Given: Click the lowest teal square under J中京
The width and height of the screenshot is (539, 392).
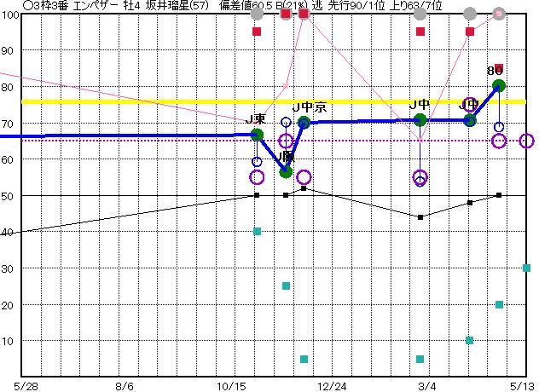Looking at the screenshot, I should pos(304,359).
